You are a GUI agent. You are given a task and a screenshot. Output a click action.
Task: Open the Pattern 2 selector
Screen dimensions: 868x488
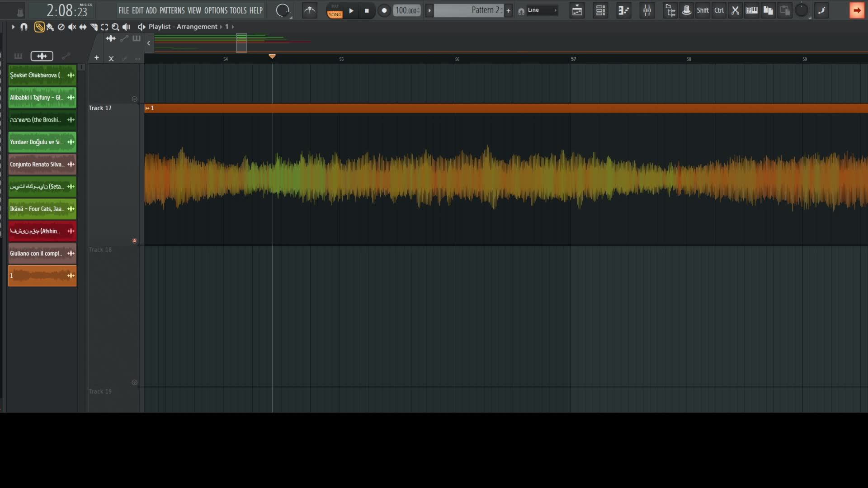tap(469, 10)
